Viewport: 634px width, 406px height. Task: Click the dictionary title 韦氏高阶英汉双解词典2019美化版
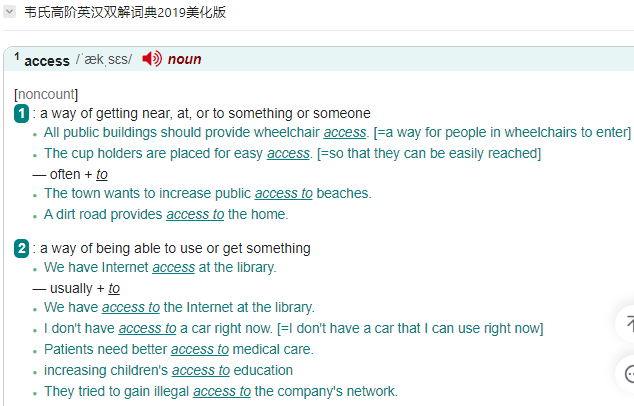tap(125, 12)
